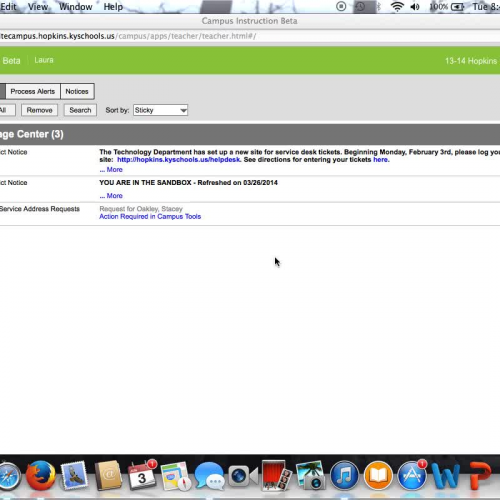Click the Time Machine menu bar icon
This screenshot has height=500, width=500.
tap(360, 7)
